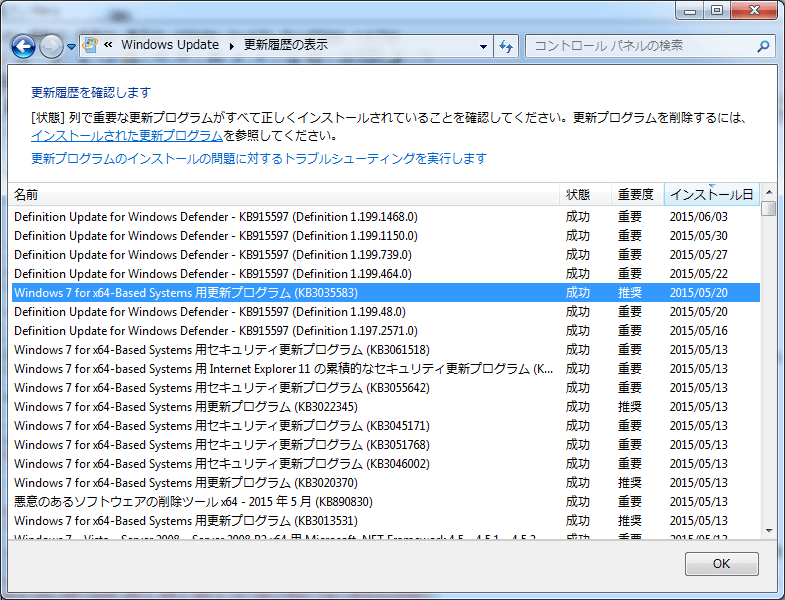Select Definition 1.199.739.0 update row
The width and height of the screenshot is (785, 600).
tap(386, 255)
